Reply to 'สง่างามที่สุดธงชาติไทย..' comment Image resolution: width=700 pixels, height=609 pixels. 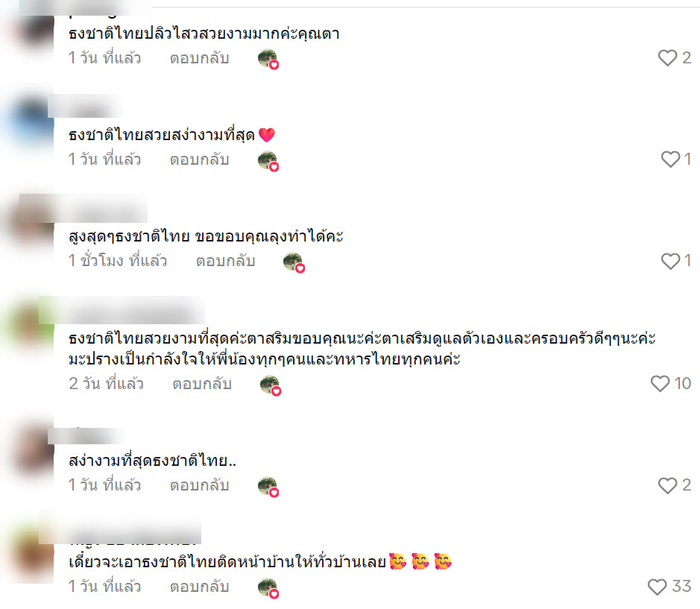pyautogui.click(x=199, y=485)
